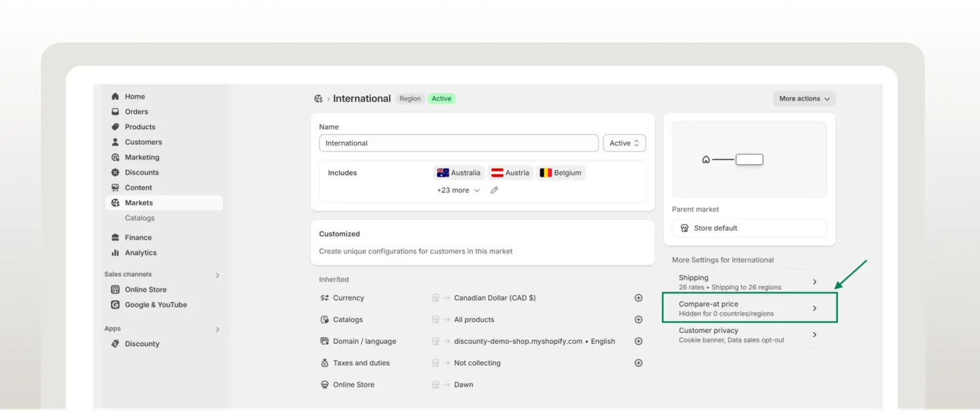
Task: Open Shipping settings via its chevron
Action: (815, 282)
